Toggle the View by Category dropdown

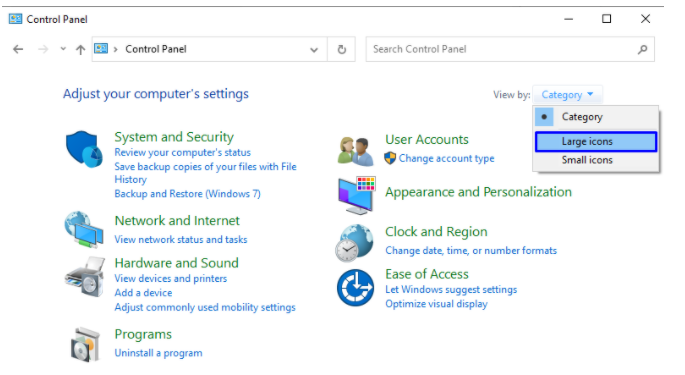coord(567,94)
